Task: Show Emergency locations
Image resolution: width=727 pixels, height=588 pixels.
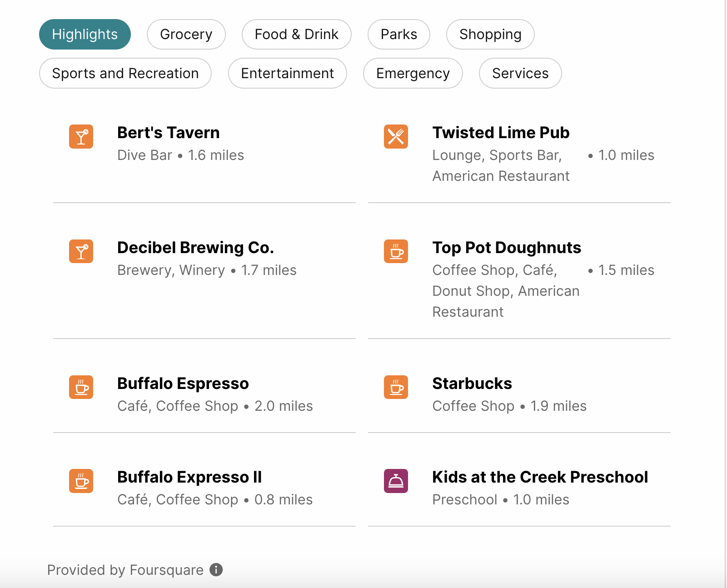Action: pyautogui.click(x=413, y=73)
